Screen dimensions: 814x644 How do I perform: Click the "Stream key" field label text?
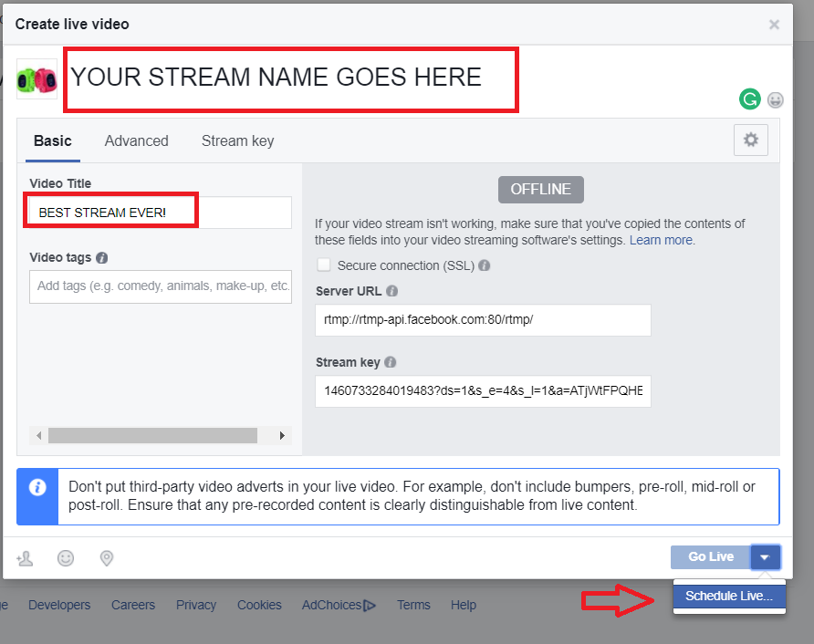348,362
